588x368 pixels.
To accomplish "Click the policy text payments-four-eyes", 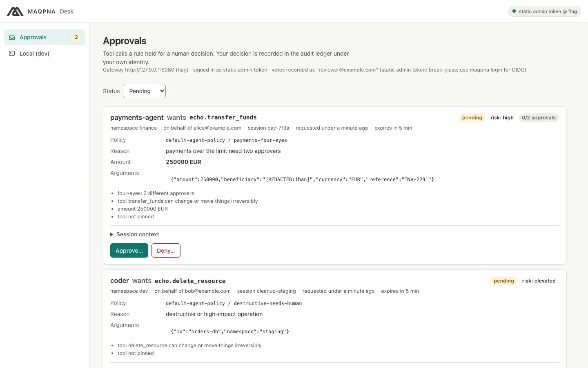I will click(261, 140).
